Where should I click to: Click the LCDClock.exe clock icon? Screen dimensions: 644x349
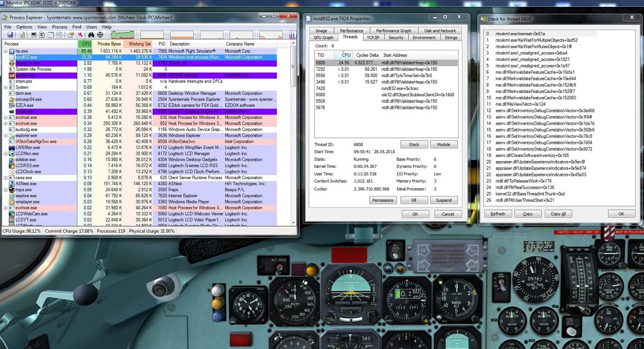[12, 172]
